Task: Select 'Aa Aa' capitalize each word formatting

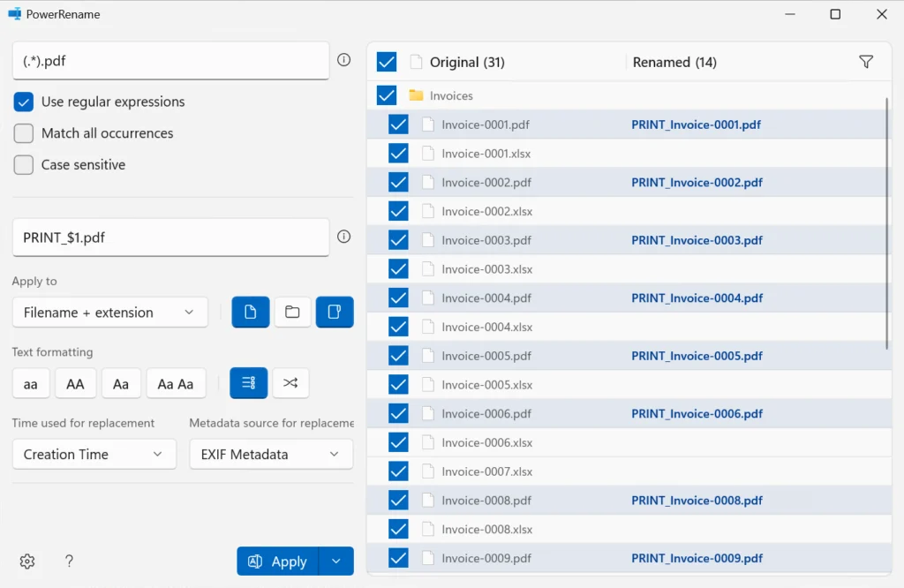Action: (x=176, y=383)
